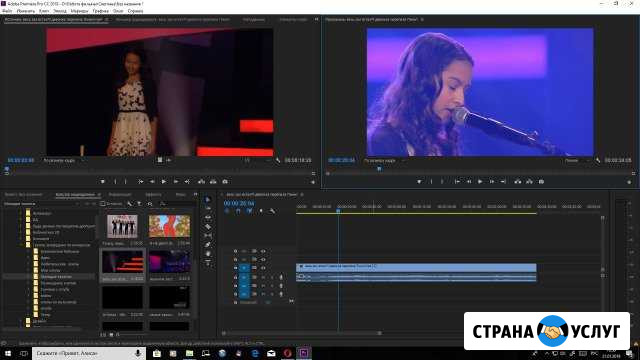Open Program monitor zoom level dropdown

coord(382,161)
